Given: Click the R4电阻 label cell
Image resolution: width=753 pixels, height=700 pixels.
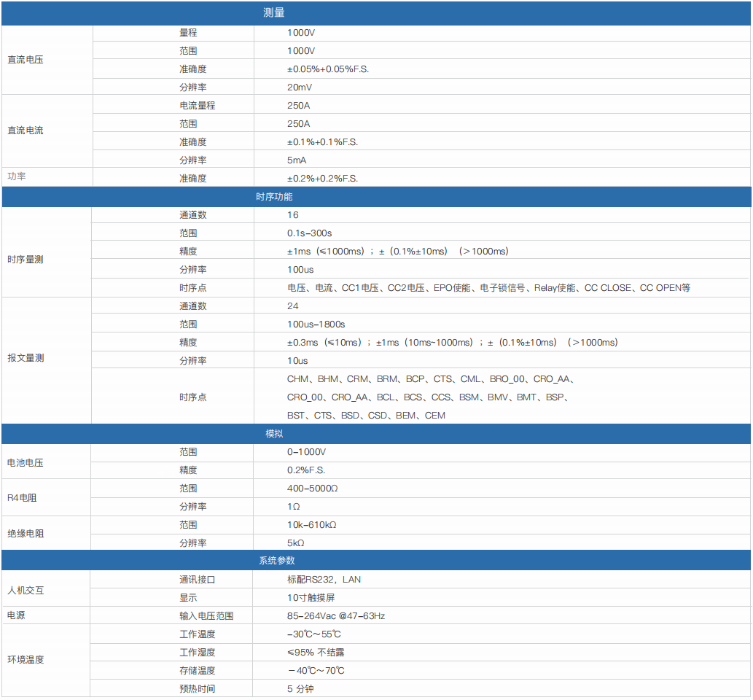Looking at the screenshot, I should click(22, 498).
